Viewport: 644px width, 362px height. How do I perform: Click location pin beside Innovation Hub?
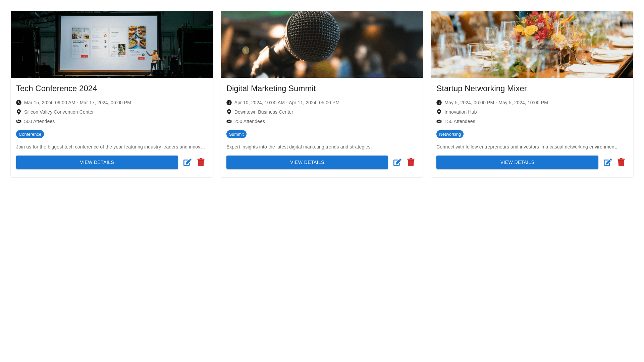click(x=439, y=112)
